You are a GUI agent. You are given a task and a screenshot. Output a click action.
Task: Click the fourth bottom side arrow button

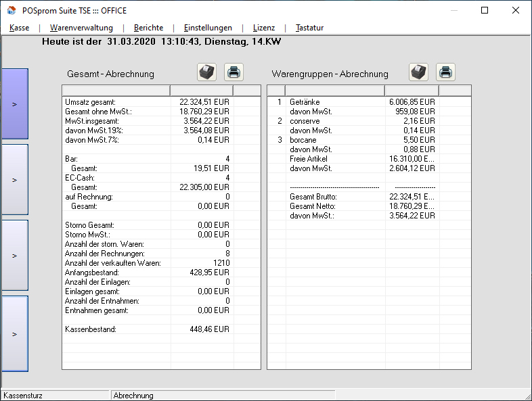coord(15,334)
